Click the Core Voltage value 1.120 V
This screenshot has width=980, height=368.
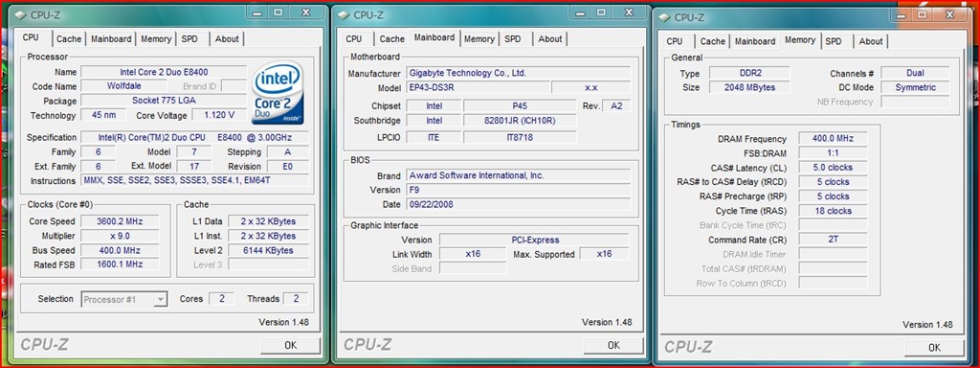pyautogui.click(x=219, y=115)
